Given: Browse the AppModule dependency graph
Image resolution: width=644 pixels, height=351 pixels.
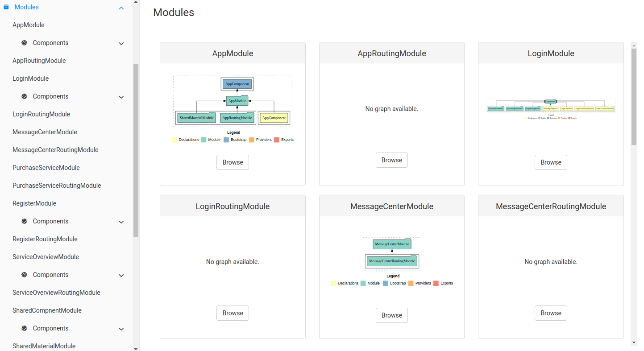Looking at the screenshot, I should coord(233,162).
